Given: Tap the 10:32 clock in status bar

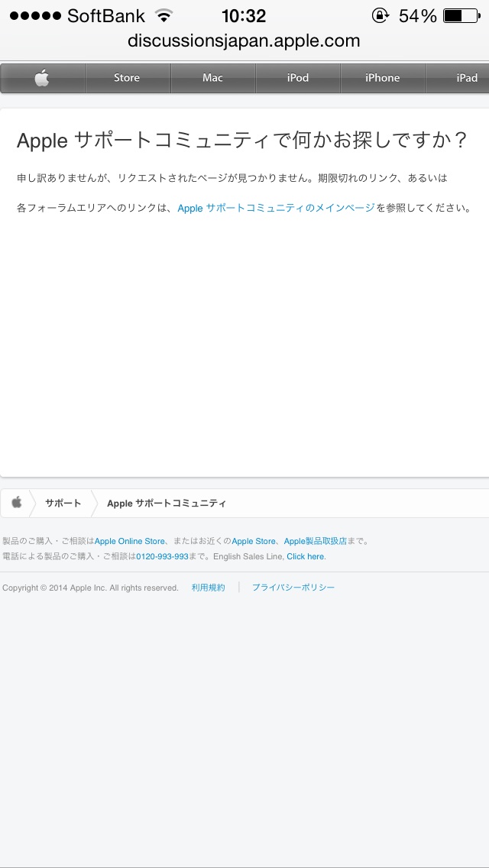Looking at the screenshot, I should pos(244,16).
